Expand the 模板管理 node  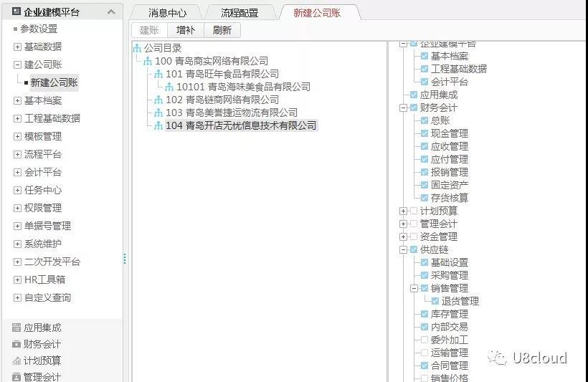point(17,136)
